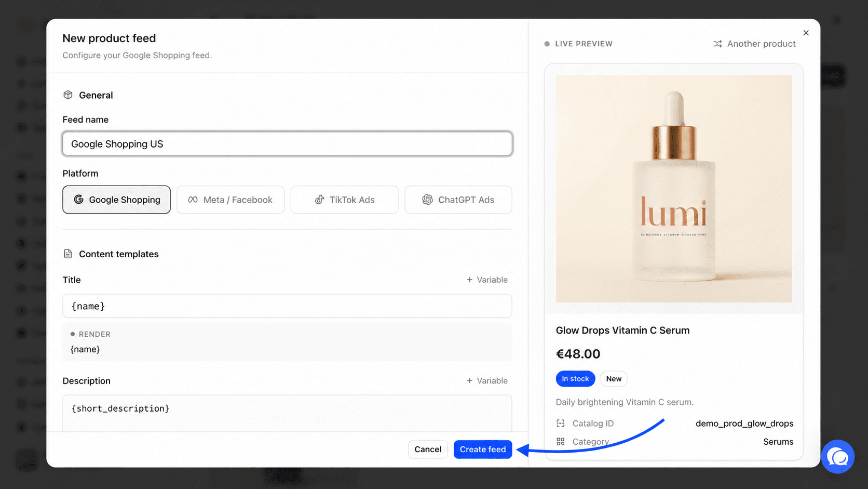Select the Meta / Facebook platform
The image size is (868, 489).
230,200
